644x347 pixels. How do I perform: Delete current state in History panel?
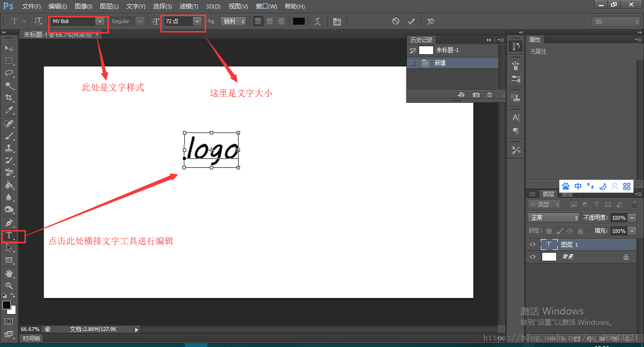489,95
